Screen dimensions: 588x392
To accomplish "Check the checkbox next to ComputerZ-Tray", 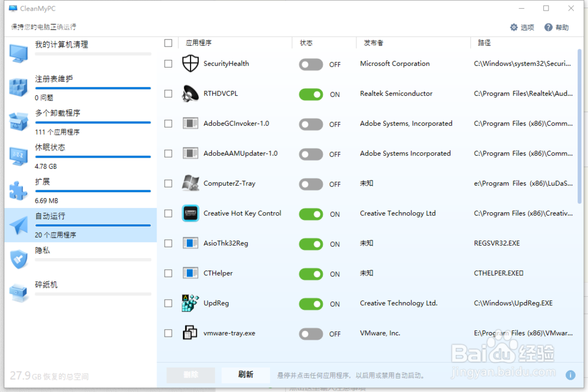I will 169,184.
